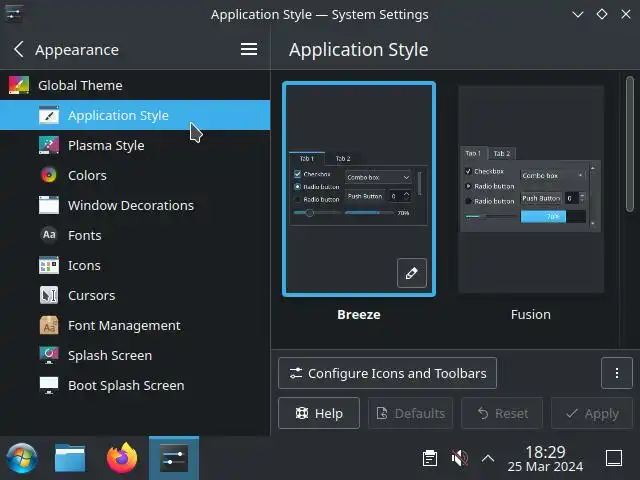Expand hidden system tray icons arrow

pos(488,458)
